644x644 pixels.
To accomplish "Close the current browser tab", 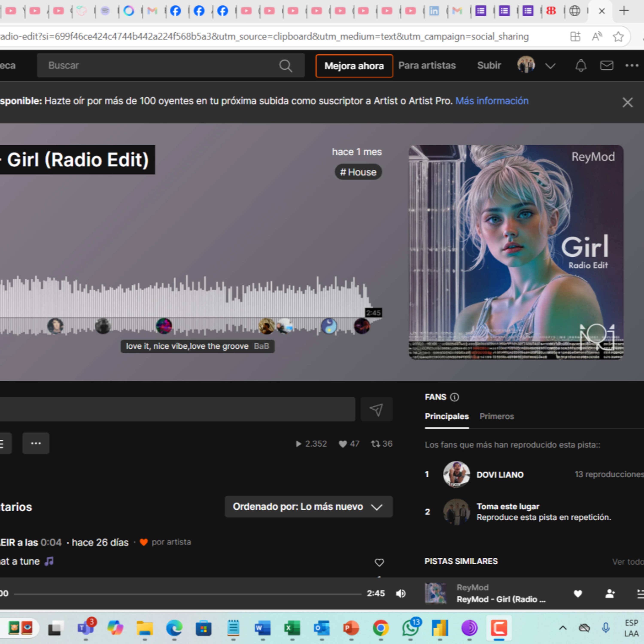I will [x=602, y=11].
